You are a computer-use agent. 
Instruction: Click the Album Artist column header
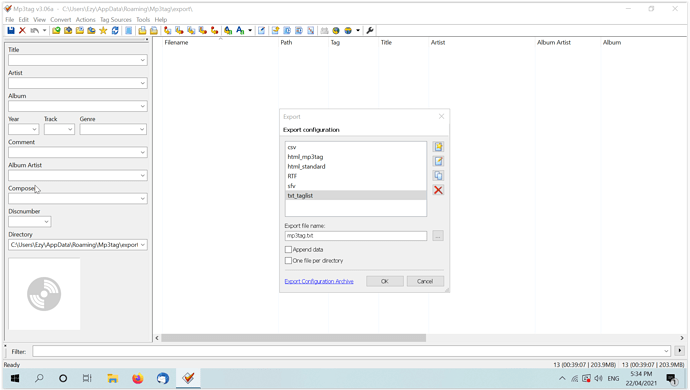click(x=568, y=42)
